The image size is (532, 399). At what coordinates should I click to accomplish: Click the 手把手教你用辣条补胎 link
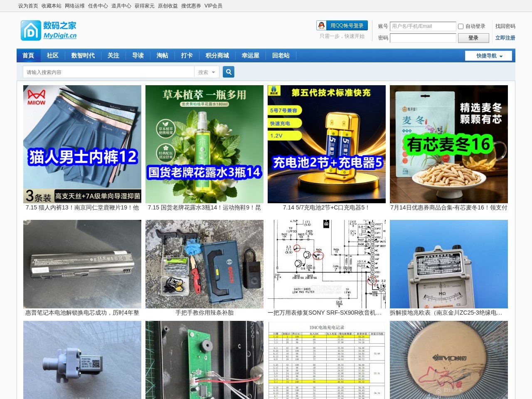(204, 313)
